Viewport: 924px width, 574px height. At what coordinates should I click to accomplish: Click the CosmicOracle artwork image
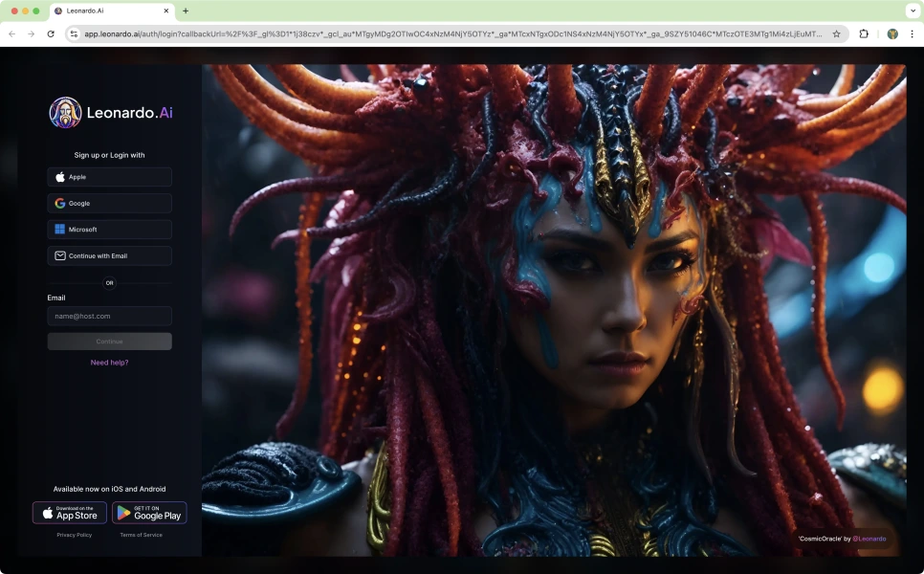(554, 311)
